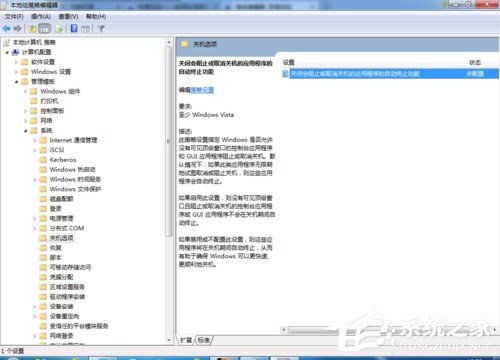This screenshot has height=360, width=500.
Task: Select the 可移动存储访问 folder
Action: tap(70, 267)
